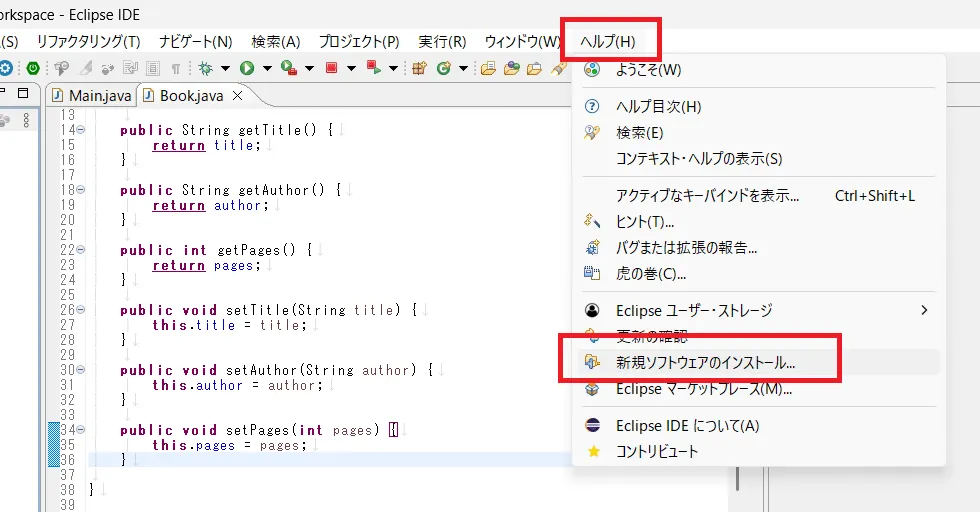Open the ウィンドウ(W) menu
This screenshot has width=980, height=512.
click(522, 42)
